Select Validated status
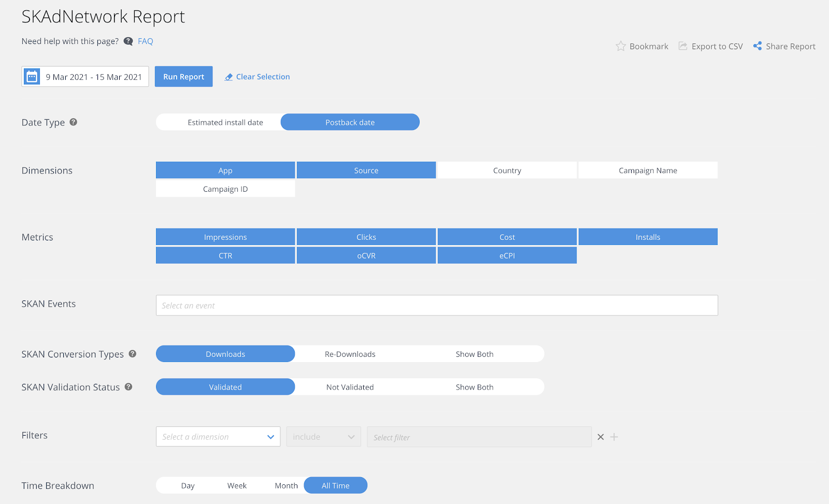 click(x=225, y=387)
